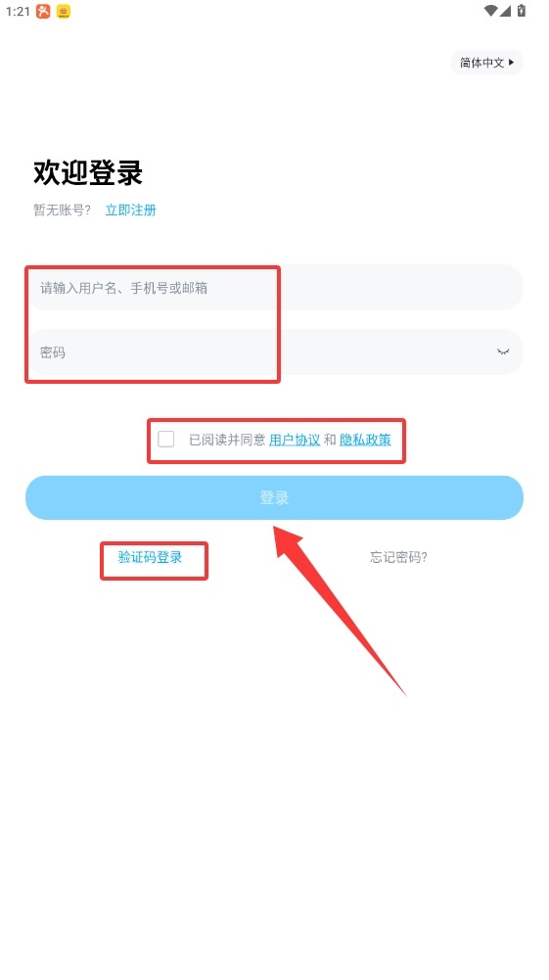Focus the 密码 password field
This screenshot has height=980, width=549.
point(274,351)
